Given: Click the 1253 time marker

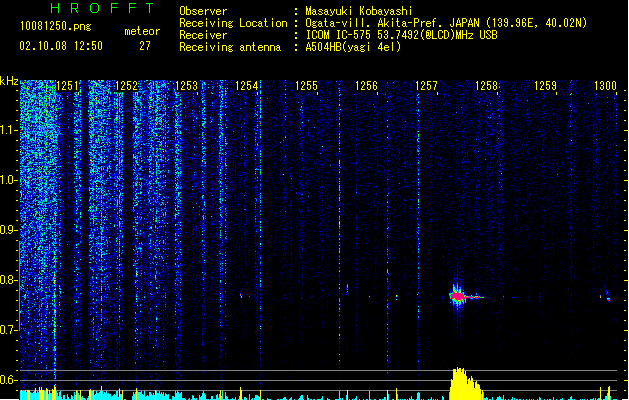Looking at the screenshot, I should pyautogui.click(x=187, y=86).
